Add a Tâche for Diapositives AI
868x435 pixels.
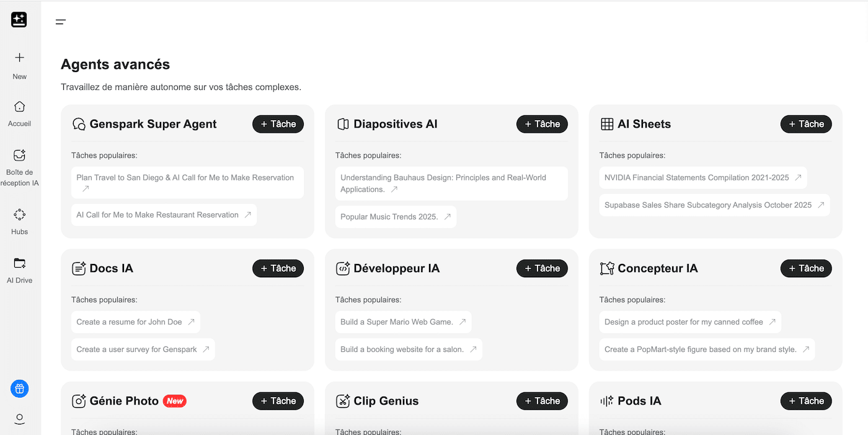click(x=542, y=124)
